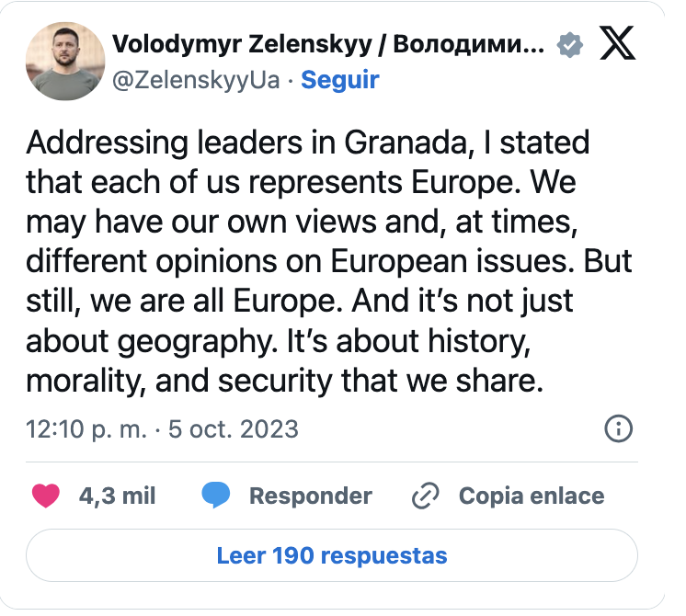
Task: Follow the account via Seguir
Action: pos(340,80)
